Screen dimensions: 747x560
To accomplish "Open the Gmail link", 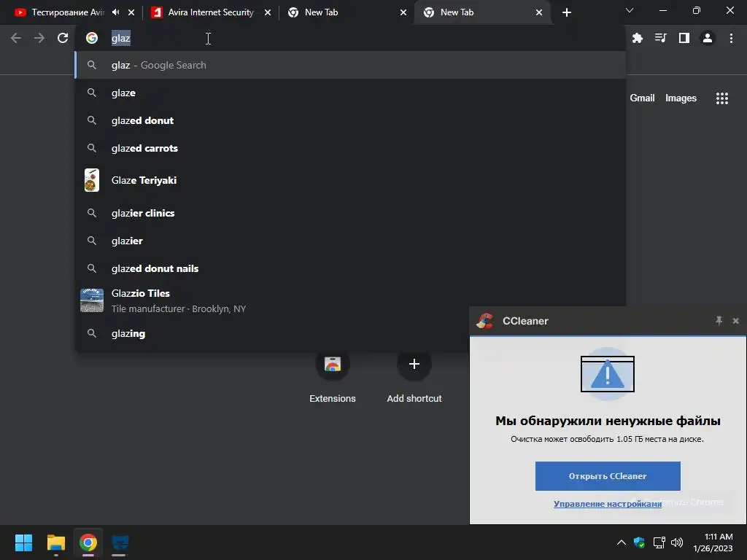I will coord(642,98).
